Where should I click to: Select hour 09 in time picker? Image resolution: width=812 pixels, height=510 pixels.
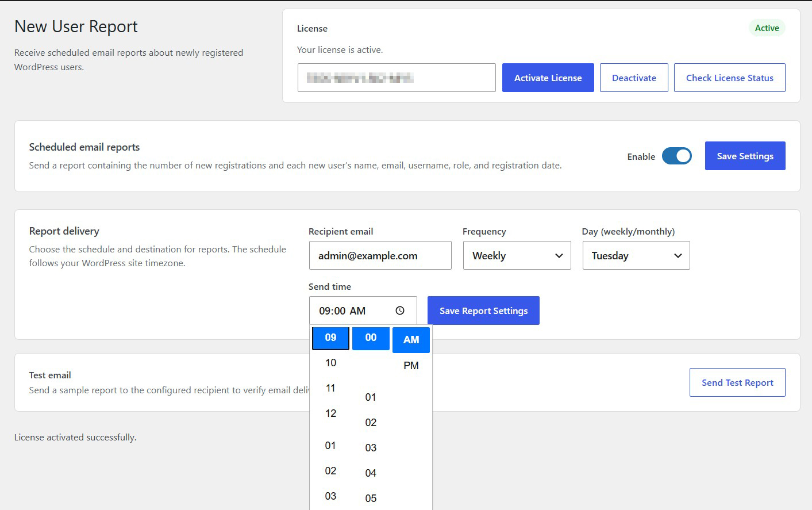click(330, 338)
